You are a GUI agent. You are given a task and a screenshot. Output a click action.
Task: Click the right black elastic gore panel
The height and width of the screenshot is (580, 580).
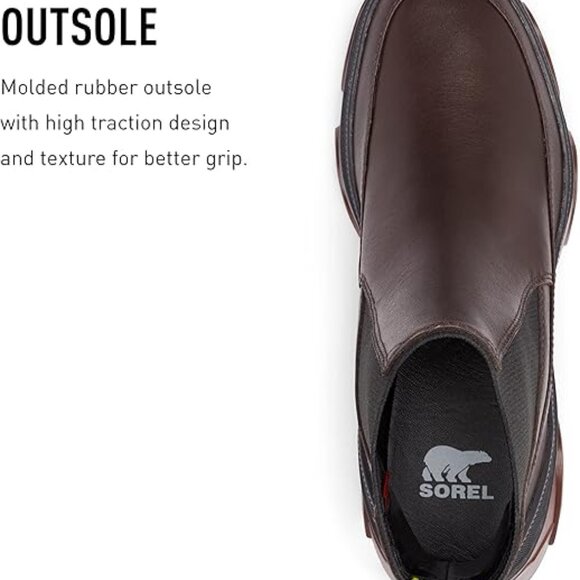point(525,370)
